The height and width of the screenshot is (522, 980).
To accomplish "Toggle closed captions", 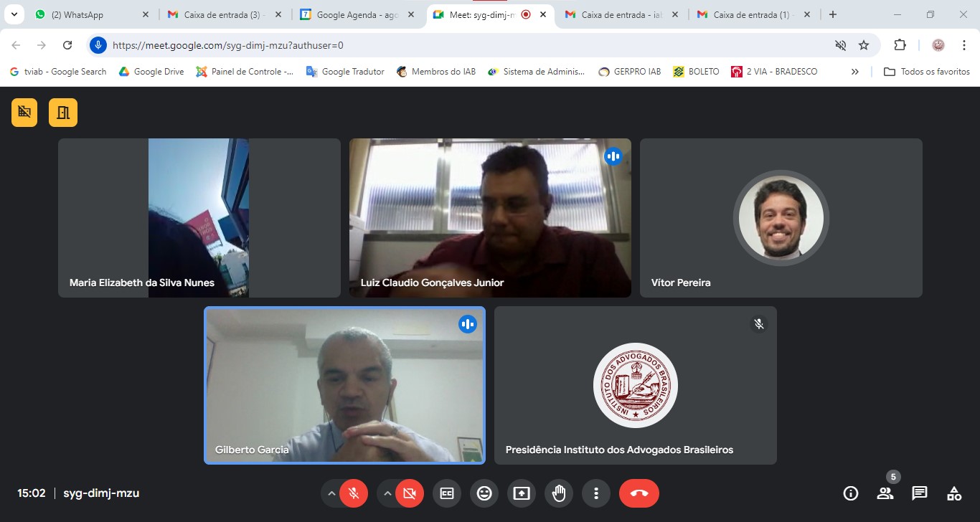I will click(447, 493).
